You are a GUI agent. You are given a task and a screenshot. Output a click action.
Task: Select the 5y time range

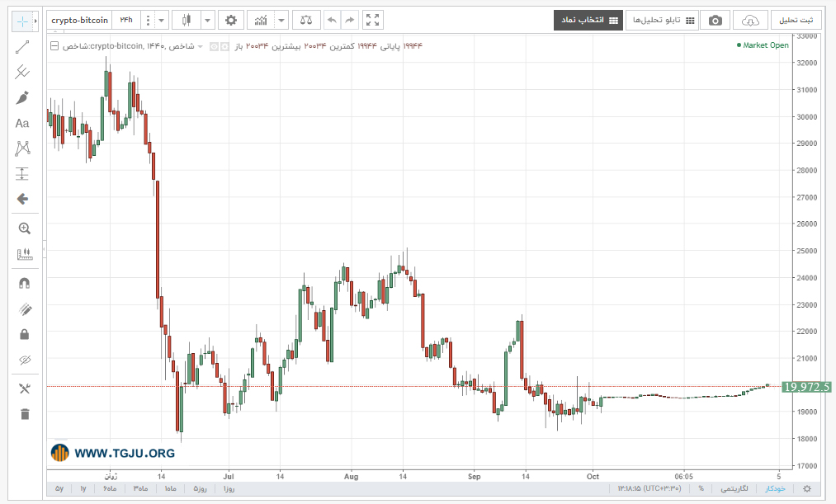(59, 488)
